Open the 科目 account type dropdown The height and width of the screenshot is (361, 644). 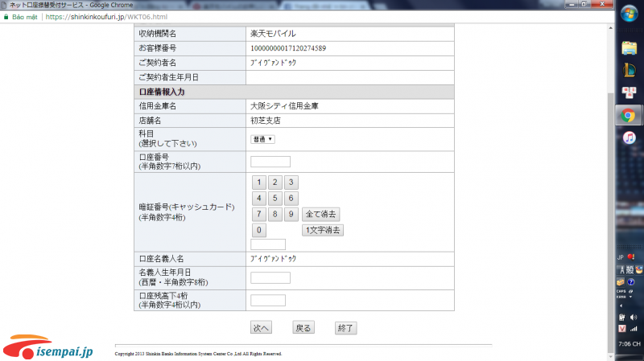pyautogui.click(x=262, y=139)
